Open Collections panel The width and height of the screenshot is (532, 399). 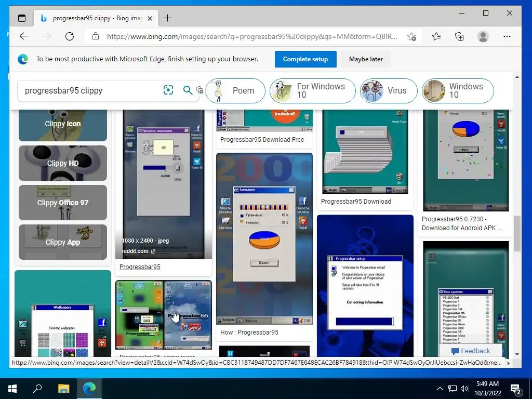459,36
